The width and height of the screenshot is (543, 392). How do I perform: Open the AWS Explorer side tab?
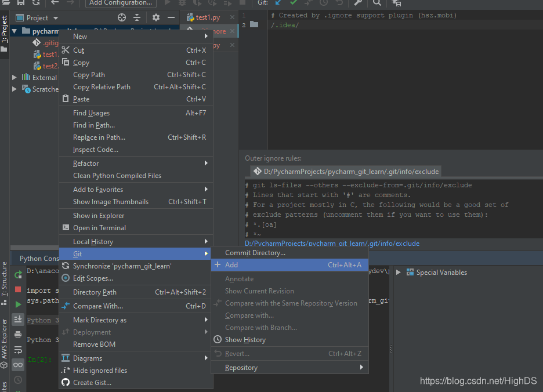(4, 343)
